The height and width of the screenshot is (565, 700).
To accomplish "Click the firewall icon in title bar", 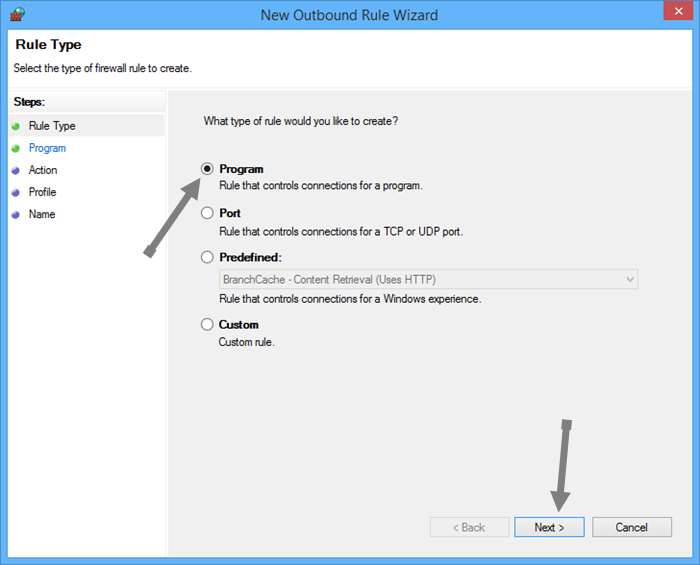I will pyautogui.click(x=17, y=14).
